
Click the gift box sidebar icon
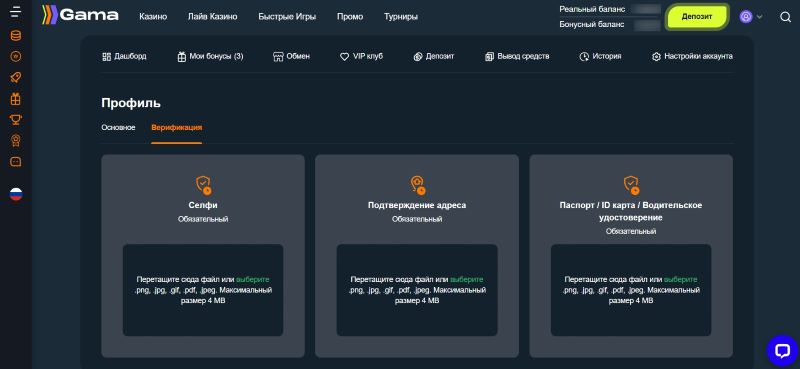click(x=16, y=99)
